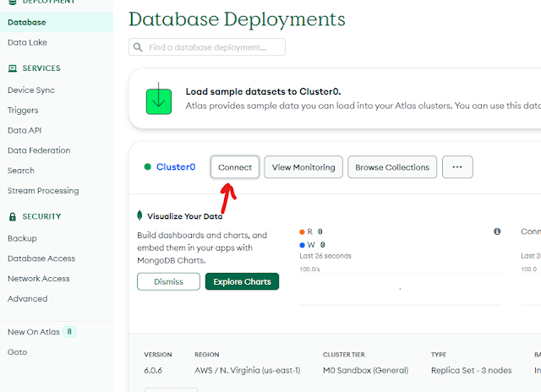
Task: Open Backup under Security
Action: click(x=22, y=238)
